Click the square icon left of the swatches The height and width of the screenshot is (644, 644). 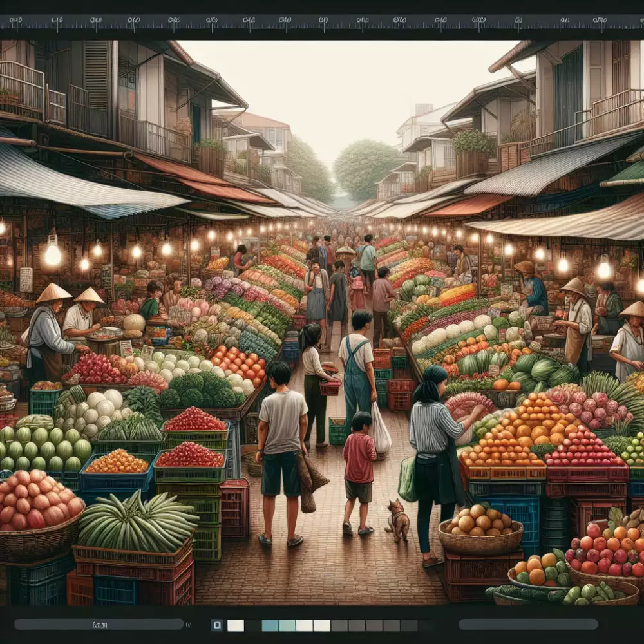click(217, 625)
